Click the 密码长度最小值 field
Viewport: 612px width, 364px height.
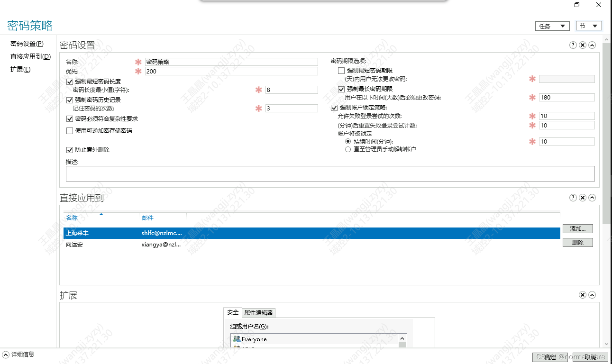click(x=292, y=90)
